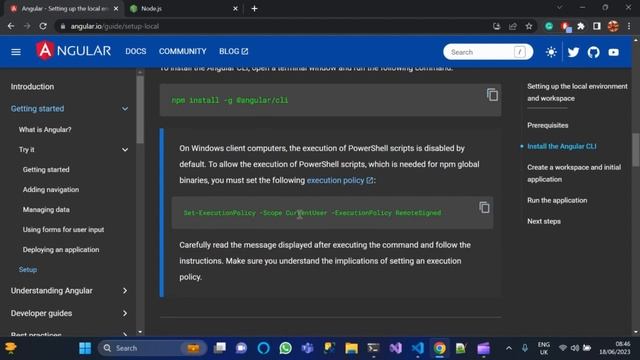This screenshot has height=360, width=640.
Task: Select the Setup sidebar link
Action: coord(28,269)
